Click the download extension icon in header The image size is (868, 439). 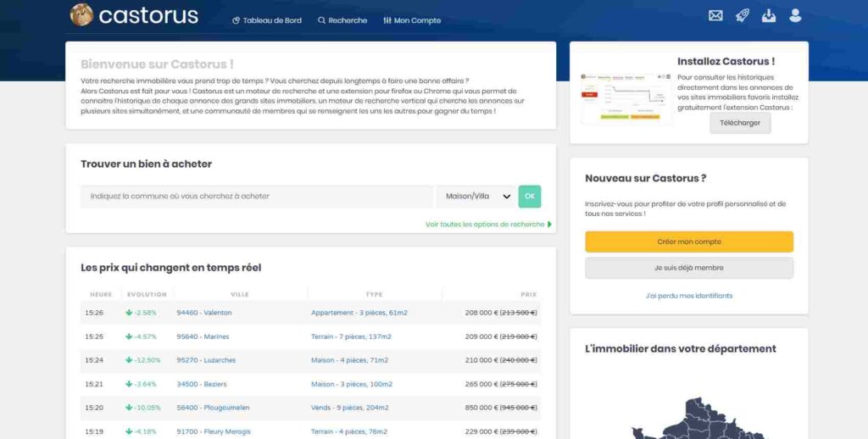(769, 15)
